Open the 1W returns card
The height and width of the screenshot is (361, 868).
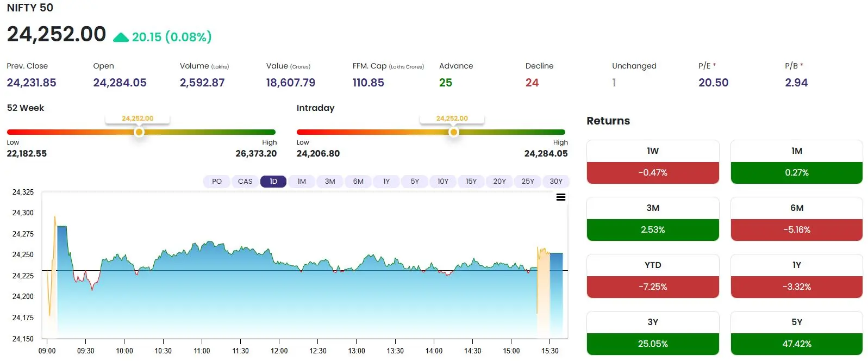point(653,162)
